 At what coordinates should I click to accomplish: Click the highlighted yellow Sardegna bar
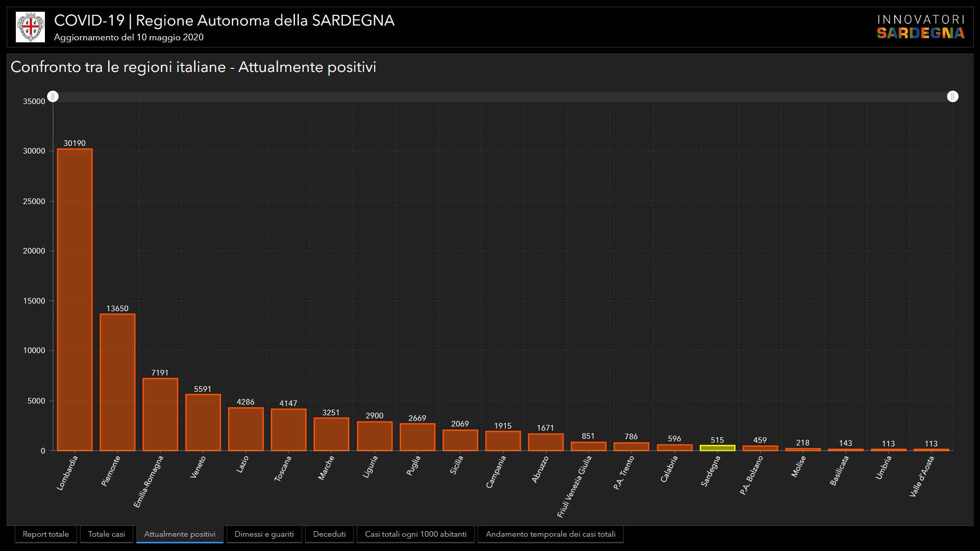pos(717,448)
